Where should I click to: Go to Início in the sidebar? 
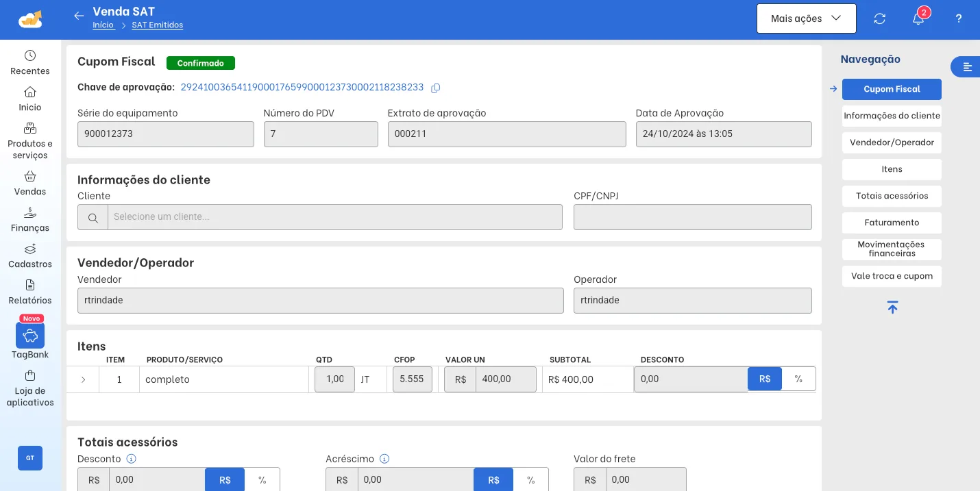(30, 99)
